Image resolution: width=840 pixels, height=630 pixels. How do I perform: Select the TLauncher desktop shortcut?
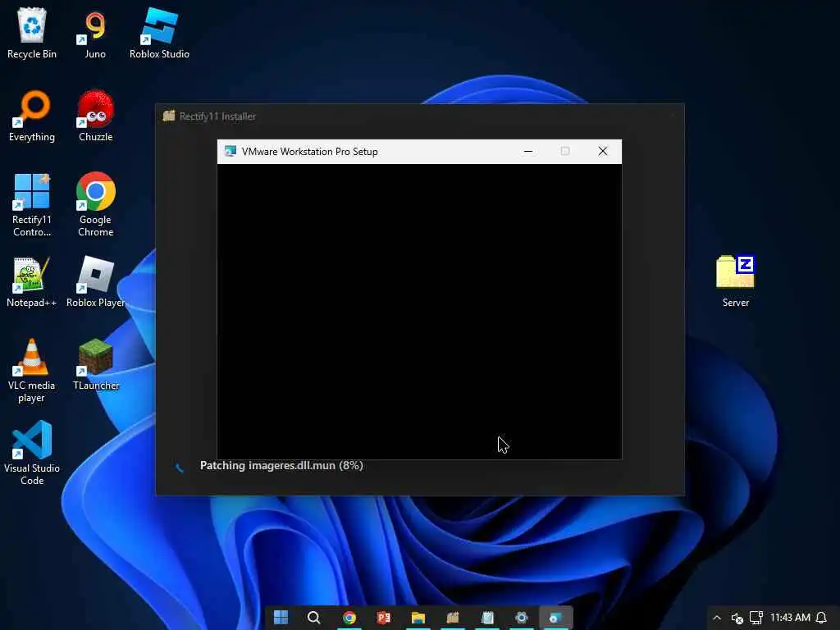(95, 365)
